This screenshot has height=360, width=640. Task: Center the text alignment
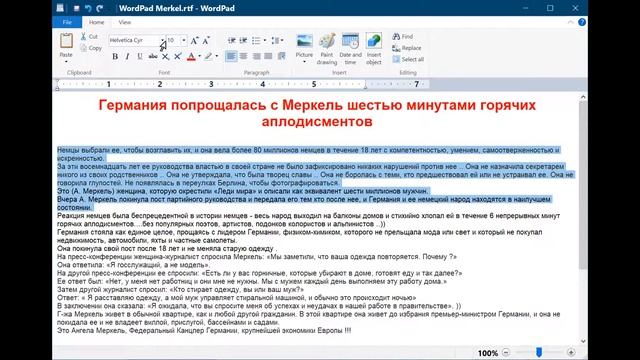coord(244,56)
